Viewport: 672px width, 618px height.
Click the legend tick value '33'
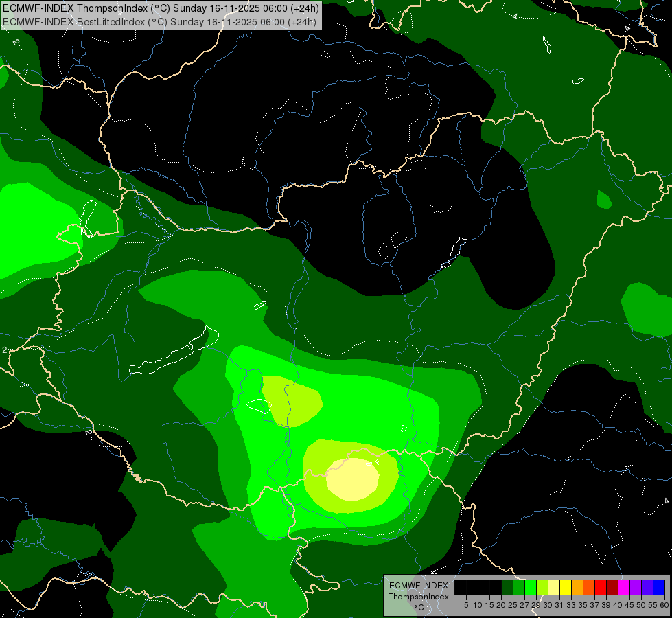[x=571, y=605]
